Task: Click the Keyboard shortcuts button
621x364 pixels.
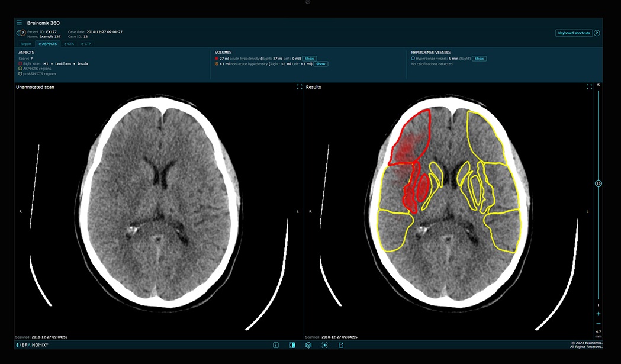Action: point(574,33)
